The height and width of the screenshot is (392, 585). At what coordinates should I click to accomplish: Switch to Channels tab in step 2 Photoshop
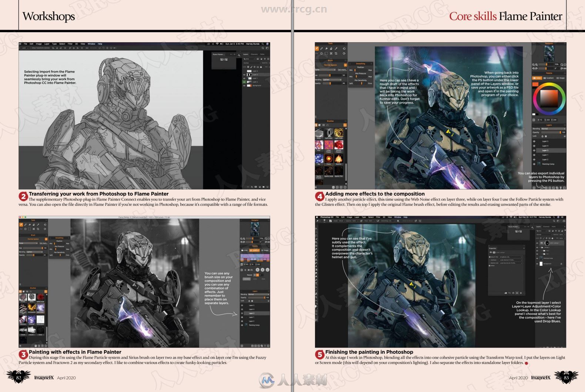point(254,54)
